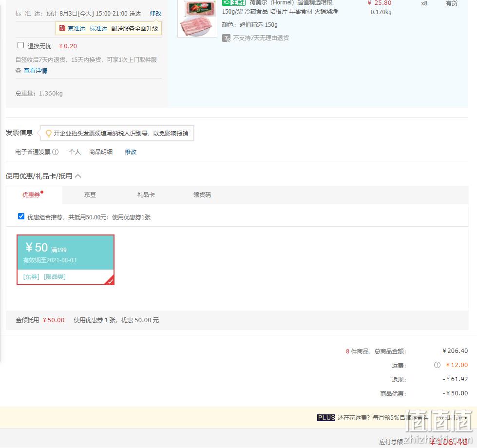Click the 商品明细 invoice text

[x=101, y=152]
